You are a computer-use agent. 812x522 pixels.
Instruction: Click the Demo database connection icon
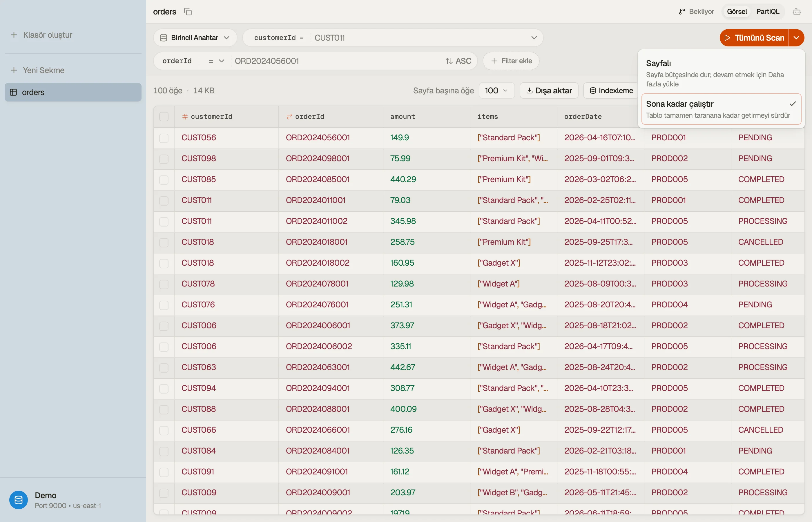click(x=19, y=500)
